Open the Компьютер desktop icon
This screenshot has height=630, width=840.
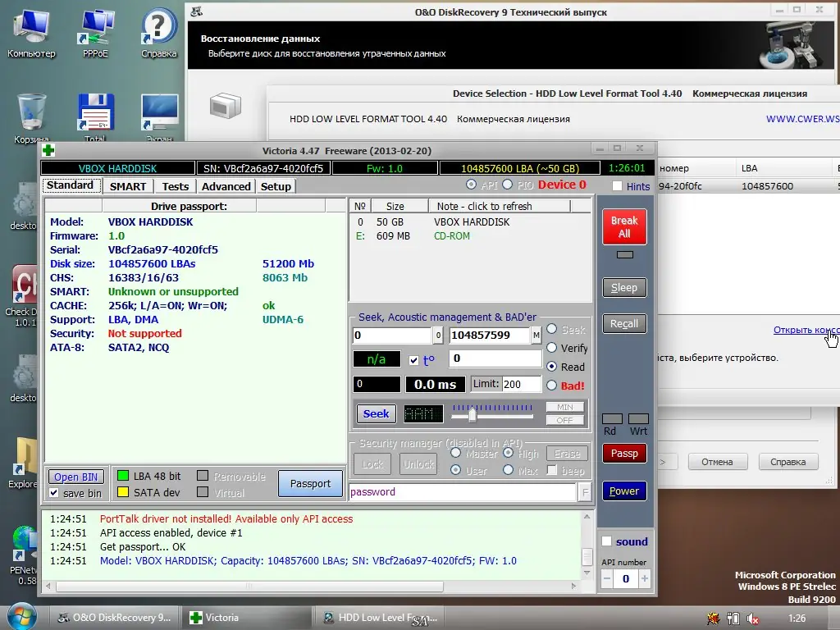(x=31, y=32)
